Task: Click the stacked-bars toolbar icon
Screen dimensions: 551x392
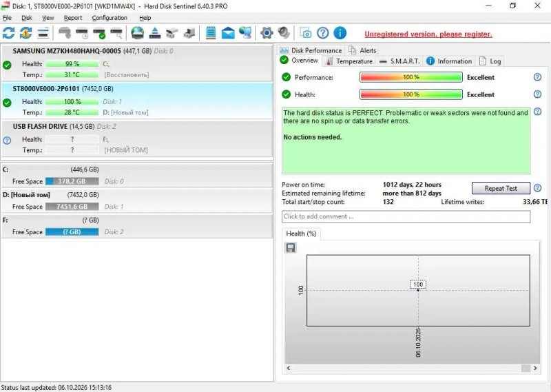Action: pyautogui.click(x=43, y=33)
